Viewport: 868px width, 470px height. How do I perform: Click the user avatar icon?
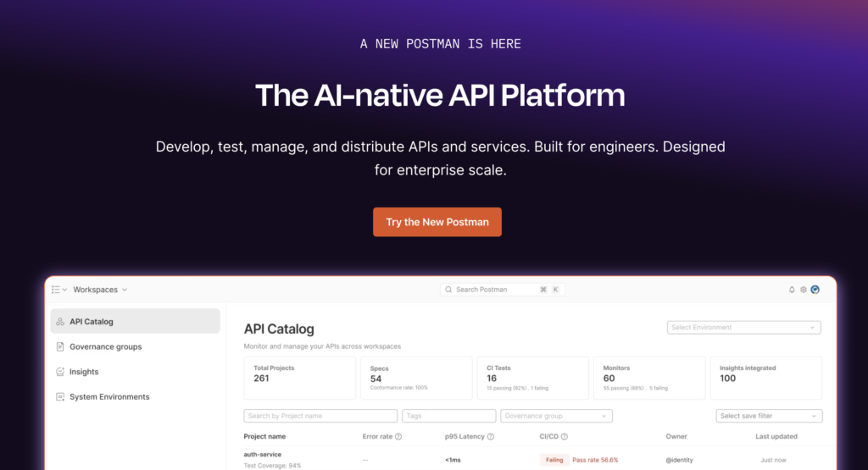(815, 289)
